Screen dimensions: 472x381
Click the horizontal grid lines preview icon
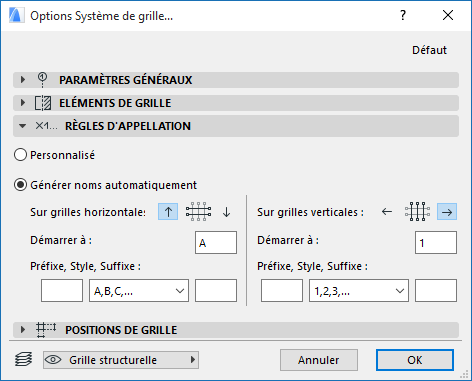[198, 212]
